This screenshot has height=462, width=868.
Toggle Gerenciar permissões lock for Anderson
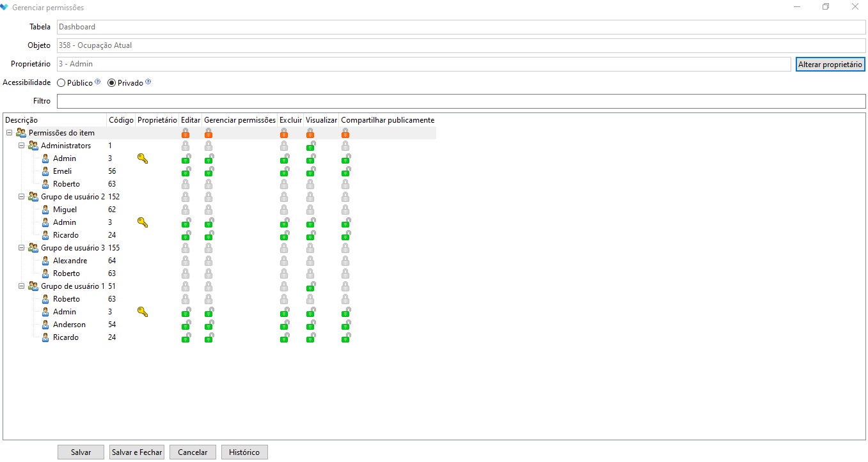tap(209, 325)
